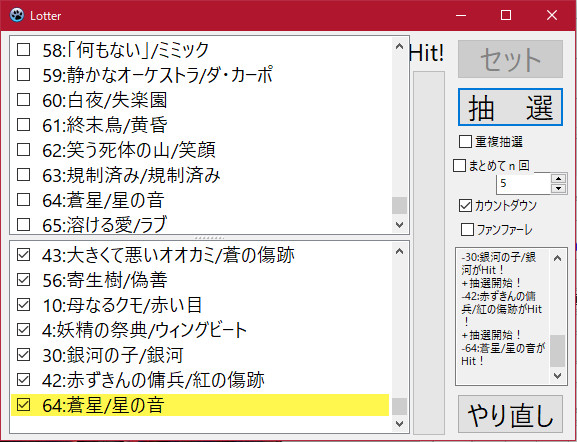Click the lower list scrollbar thumb

coord(399,406)
